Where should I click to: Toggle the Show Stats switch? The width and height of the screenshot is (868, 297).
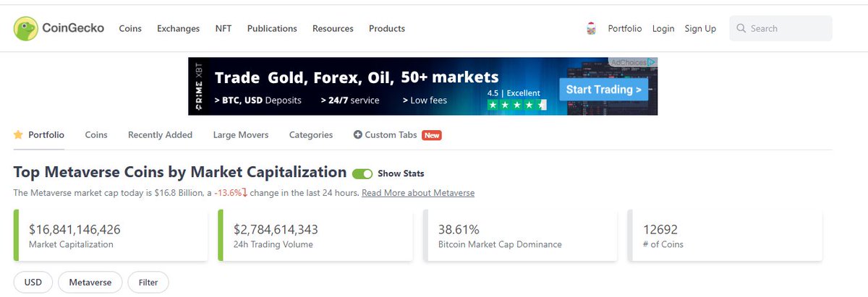coord(362,173)
